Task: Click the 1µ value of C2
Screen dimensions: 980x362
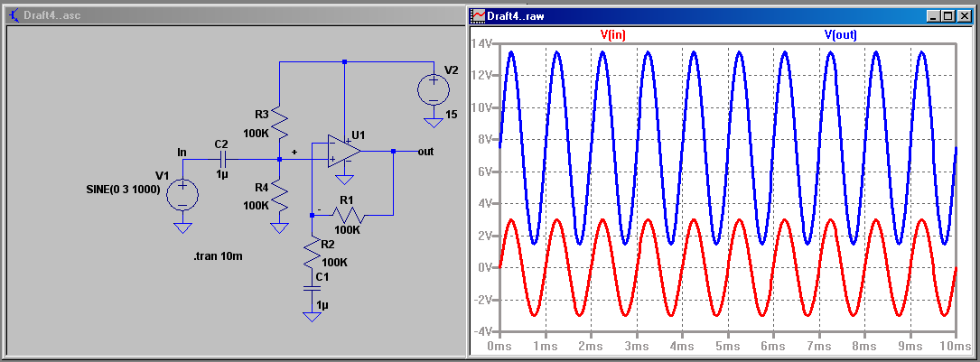Action: click(222, 175)
